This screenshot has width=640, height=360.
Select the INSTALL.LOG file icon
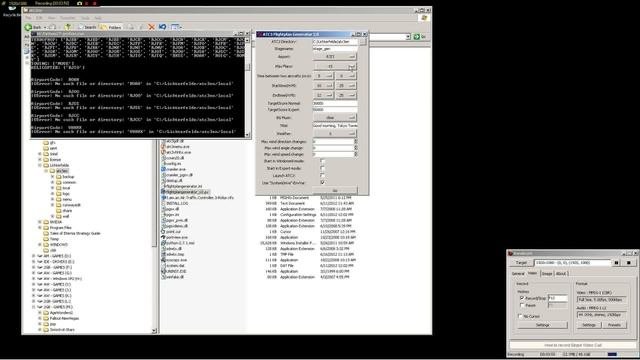(x=164, y=203)
